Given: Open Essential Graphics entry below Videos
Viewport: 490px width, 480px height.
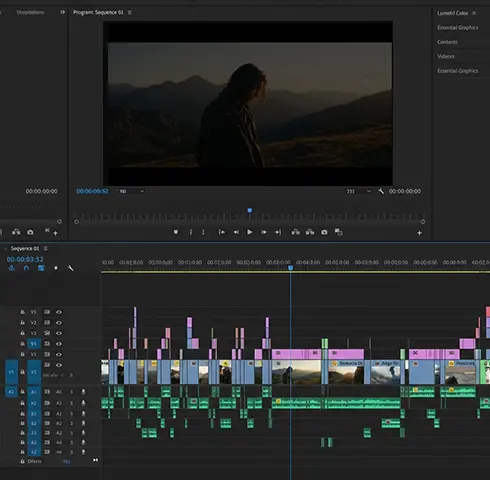Looking at the screenshot, I should point(458,71).
